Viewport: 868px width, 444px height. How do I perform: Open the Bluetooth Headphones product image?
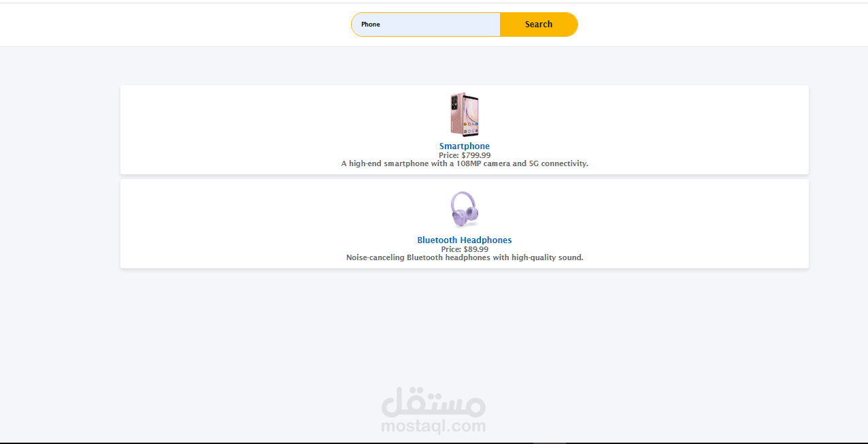465,209
